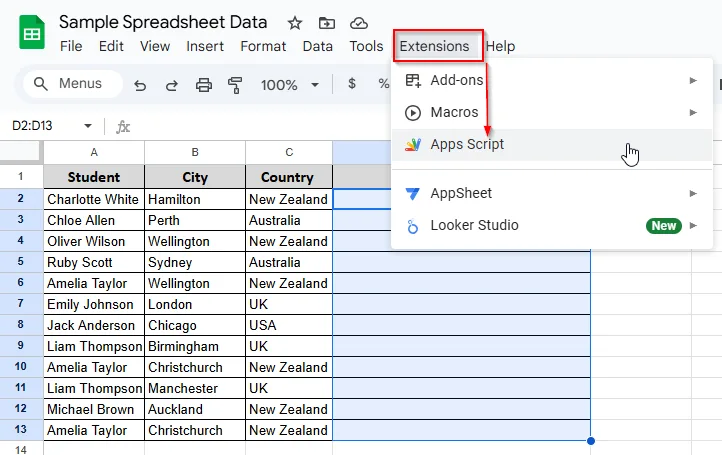Click the Auckland cell

[195, 409]
